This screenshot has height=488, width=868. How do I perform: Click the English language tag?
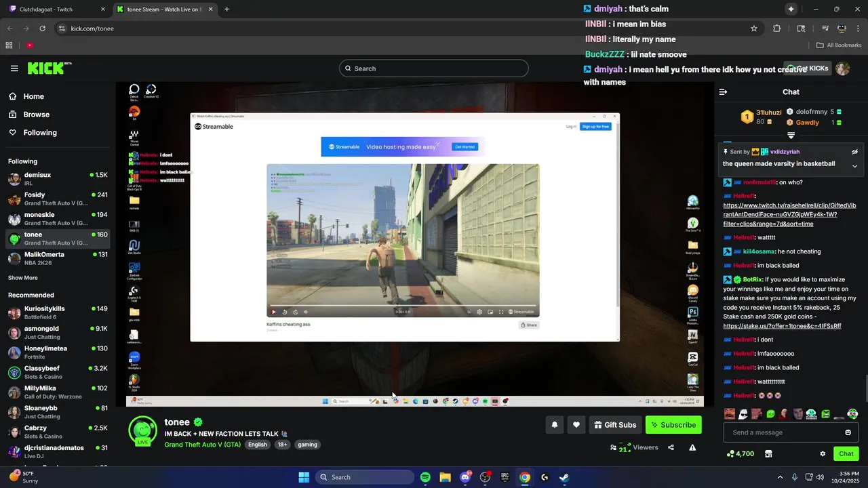click(x=258, y=445)
